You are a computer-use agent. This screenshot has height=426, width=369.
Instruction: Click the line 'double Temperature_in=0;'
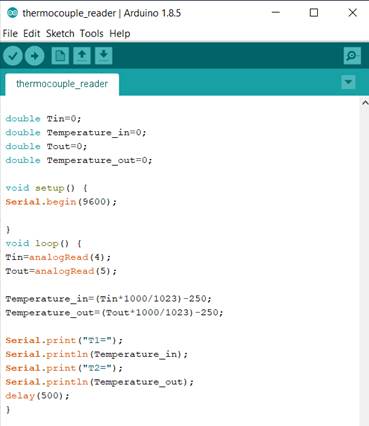(76, 133)
